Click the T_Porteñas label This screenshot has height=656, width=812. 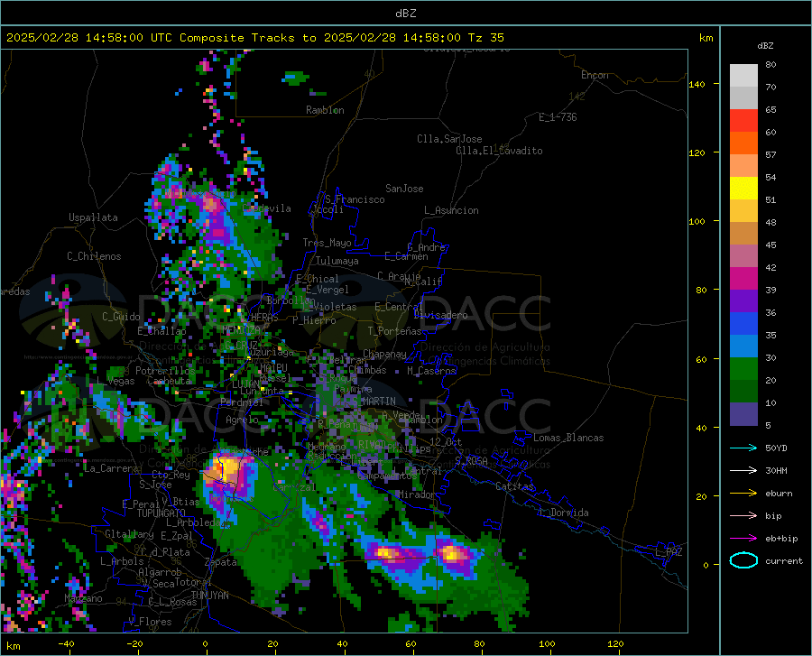[x=394, y=331]
